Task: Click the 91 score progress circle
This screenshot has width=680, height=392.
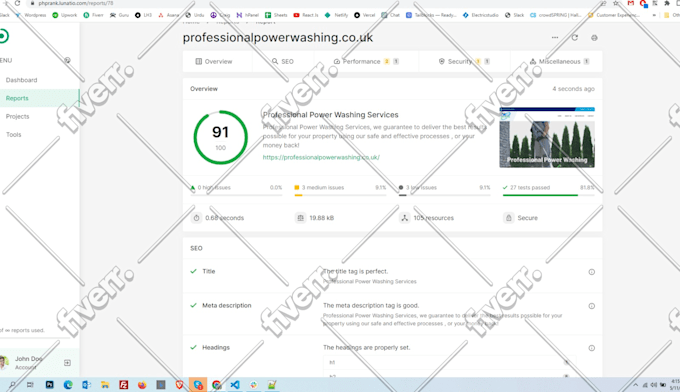Action: (220, 137)
